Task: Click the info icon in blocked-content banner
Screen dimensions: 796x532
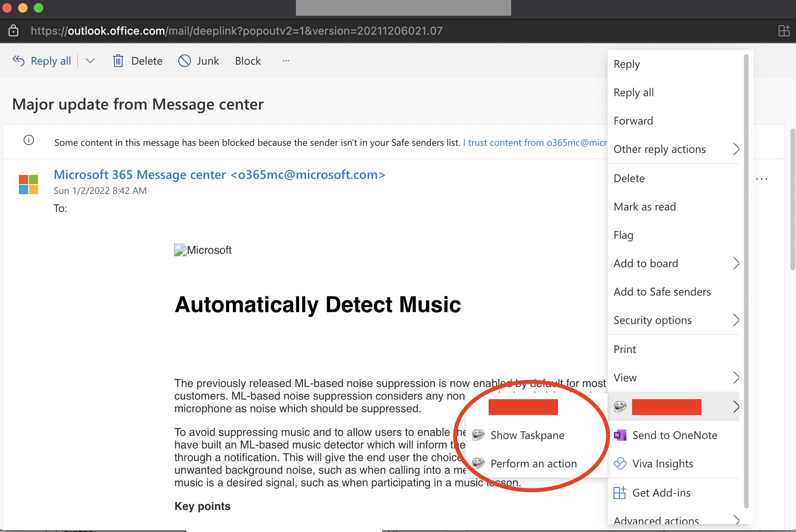Action: pyautogui.click(x=29, y=140)
